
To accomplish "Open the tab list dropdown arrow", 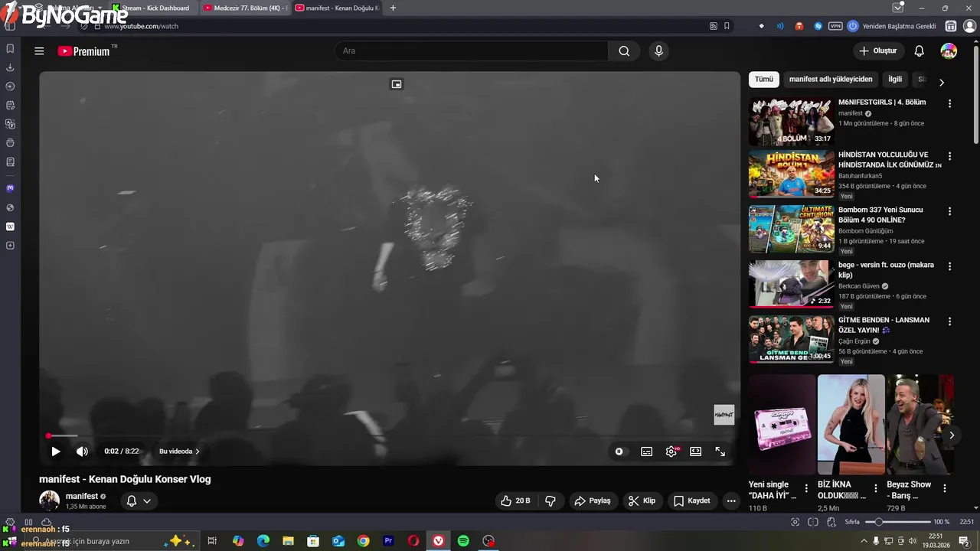I will click(898, 8).
